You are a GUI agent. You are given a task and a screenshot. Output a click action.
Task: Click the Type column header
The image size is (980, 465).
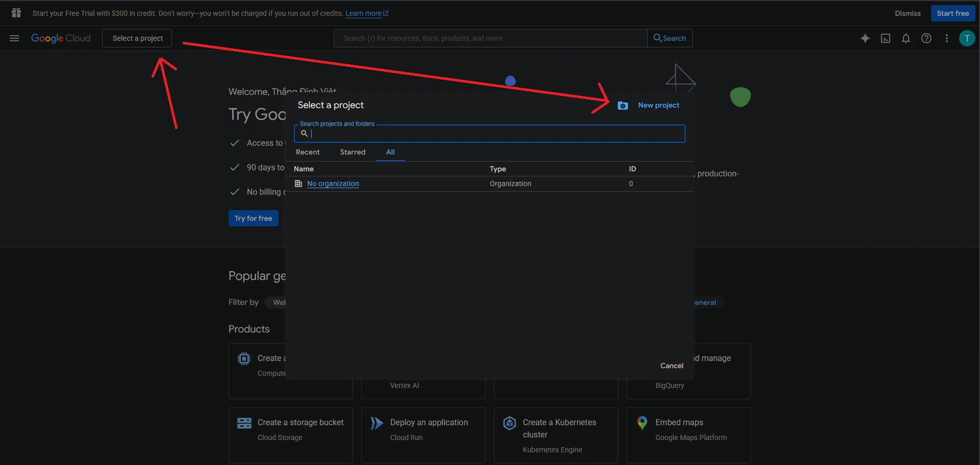click(x=498, y=169)
